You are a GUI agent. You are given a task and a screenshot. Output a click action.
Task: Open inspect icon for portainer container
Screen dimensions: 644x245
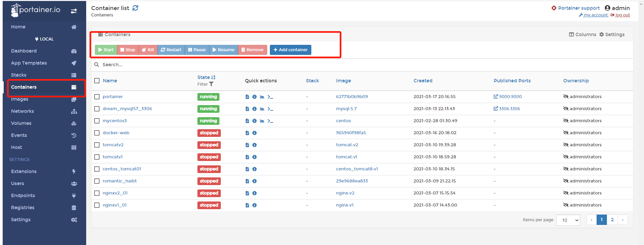255,97
